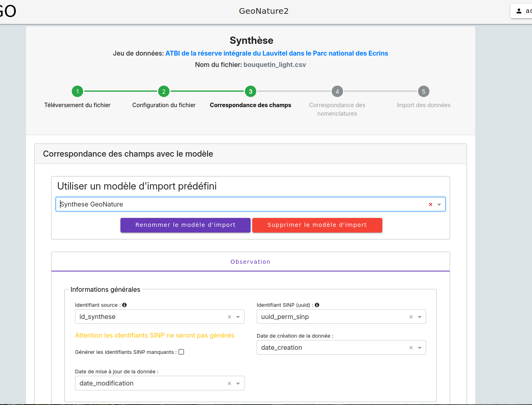Click the date_creation selected value
The height and width of the screenshot is (405, 532).
click(281, 347)
